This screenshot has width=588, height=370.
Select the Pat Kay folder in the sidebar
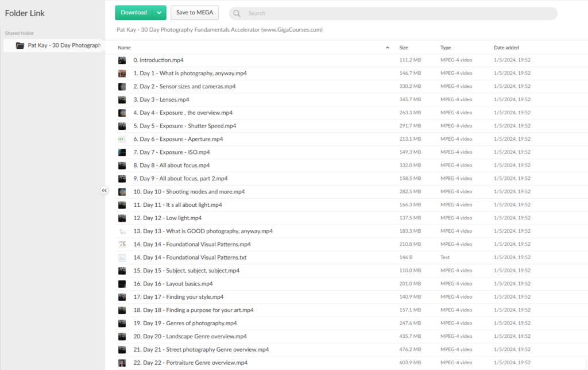tap(63, 45)
